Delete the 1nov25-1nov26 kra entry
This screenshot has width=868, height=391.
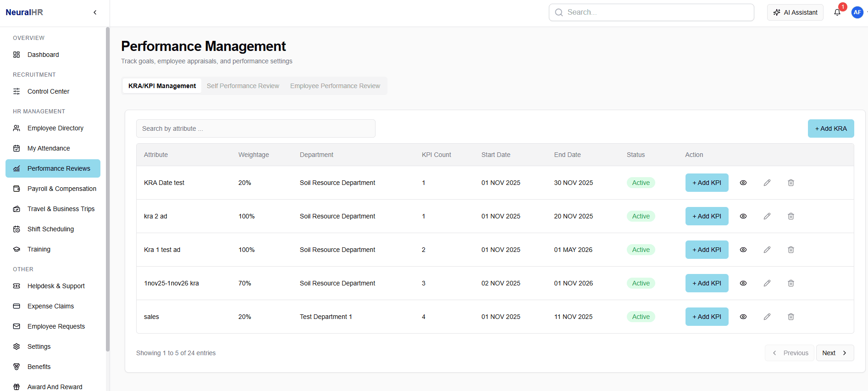click(x=791, y=283)
